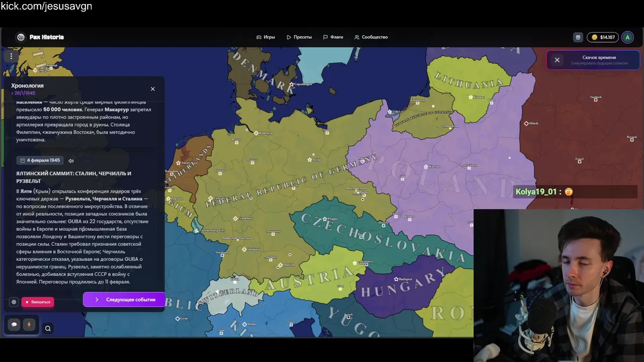
Task: Open the three-dot map menu
Action: (11, 56)
